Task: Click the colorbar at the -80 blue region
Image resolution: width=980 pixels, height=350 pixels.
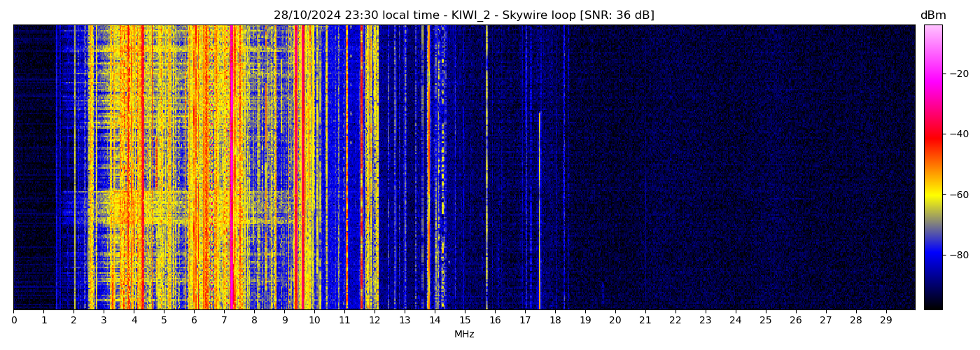Action: 932,255
